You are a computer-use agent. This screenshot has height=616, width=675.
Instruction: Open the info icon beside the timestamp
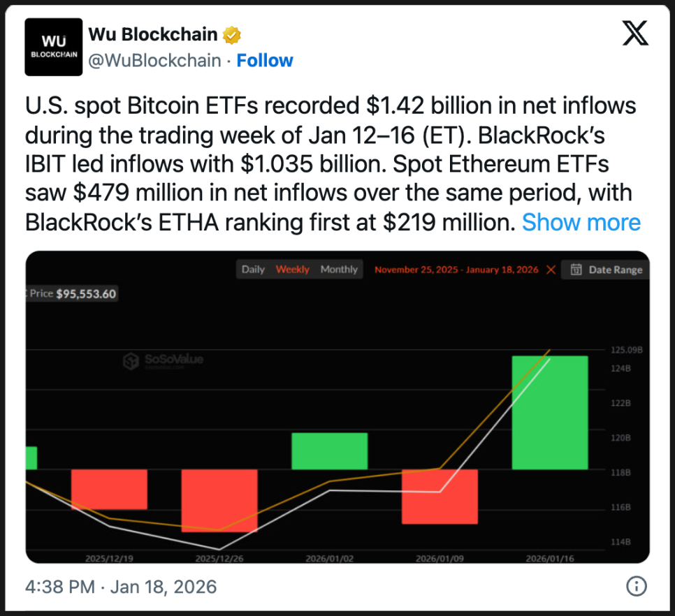pos(635,587)
